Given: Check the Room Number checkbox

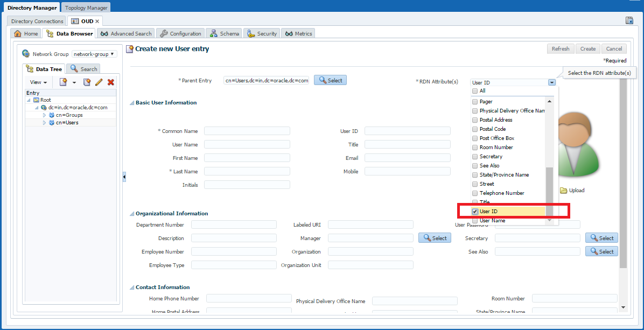Looking at the screenshot, I should pos(475,148).
